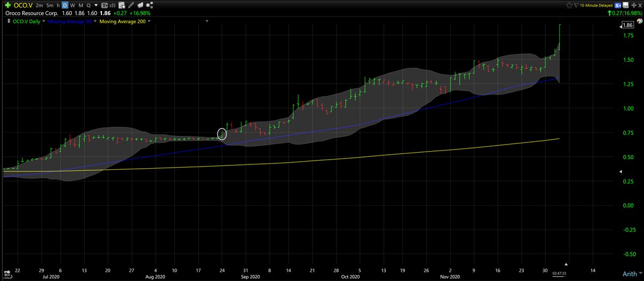Open the timeframe dropdown arrow

point(96,5)
